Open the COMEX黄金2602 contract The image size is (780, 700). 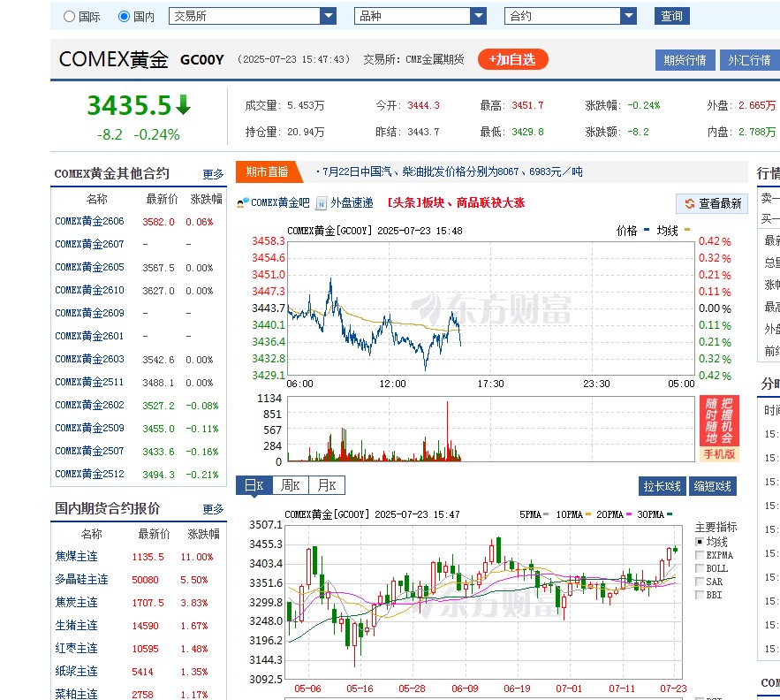(89, 405)
